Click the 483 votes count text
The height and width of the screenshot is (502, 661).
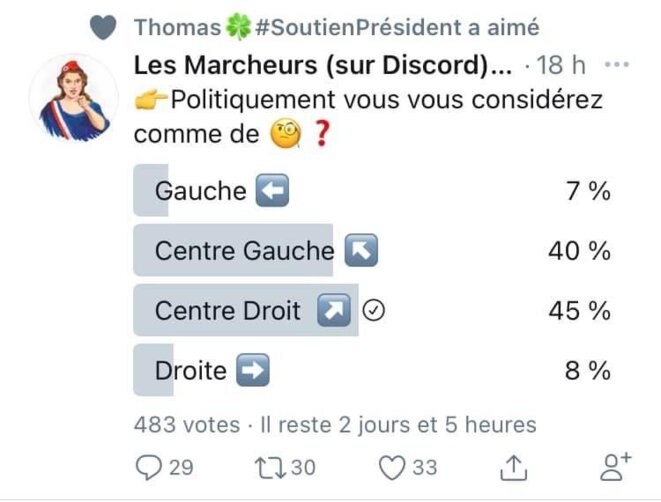point(186,424)
